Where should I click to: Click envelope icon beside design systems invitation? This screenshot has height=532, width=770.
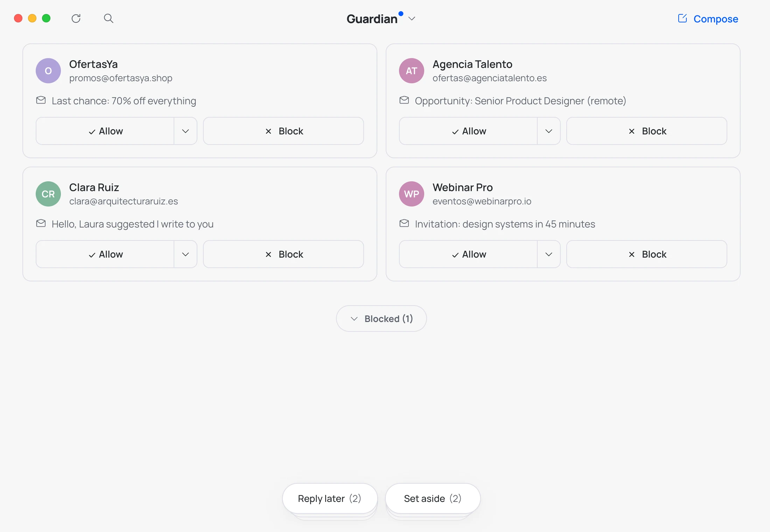[x=404, y=224]
